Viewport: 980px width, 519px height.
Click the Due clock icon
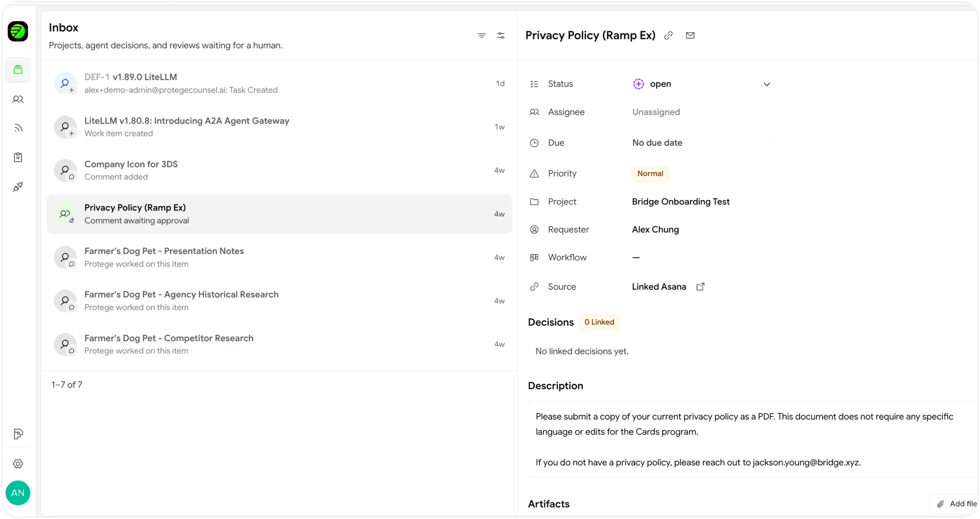534,143
